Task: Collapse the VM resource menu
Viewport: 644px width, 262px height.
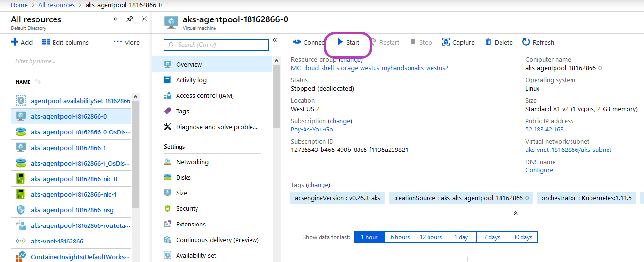Action: 275,40
